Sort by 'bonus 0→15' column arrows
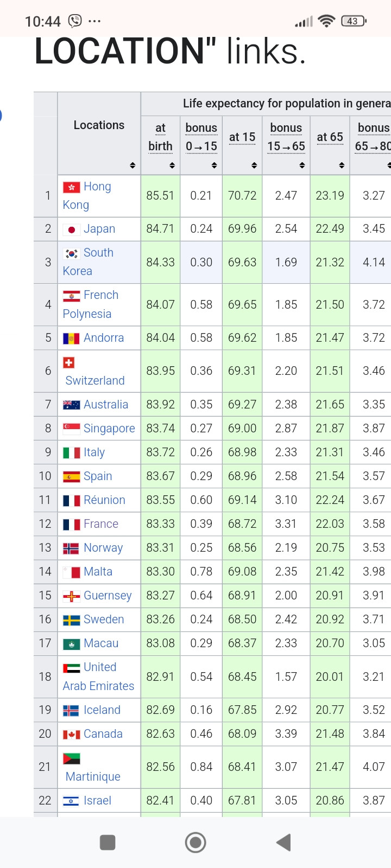 [214, 165]
